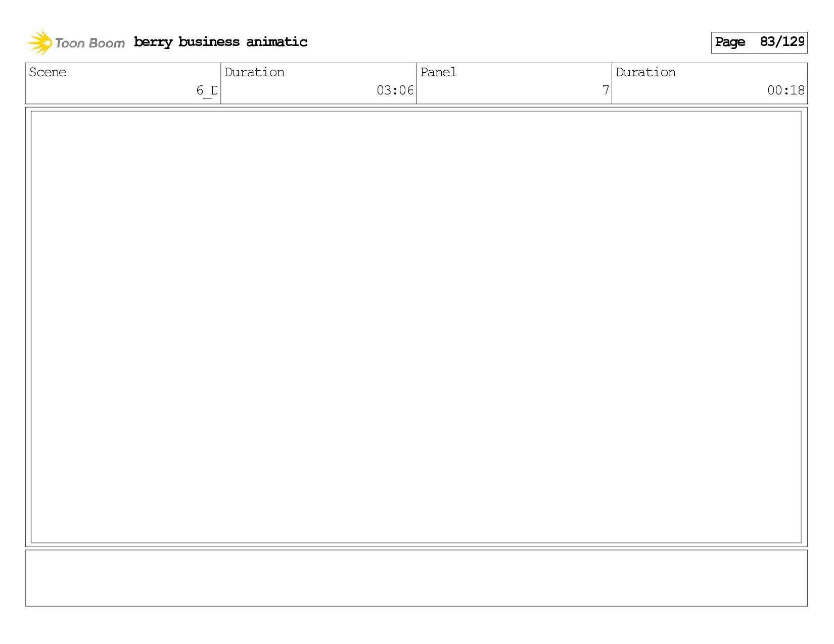Click the empty storyboard panel frame
Image resolution: width=834 pixels, height=644 pixels.
(x=416, y=327)
